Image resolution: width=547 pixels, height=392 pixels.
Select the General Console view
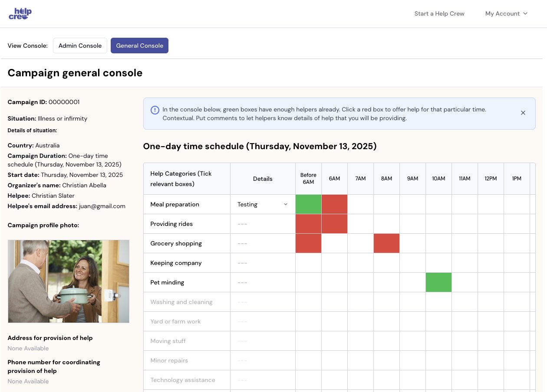tap(139, 46)
